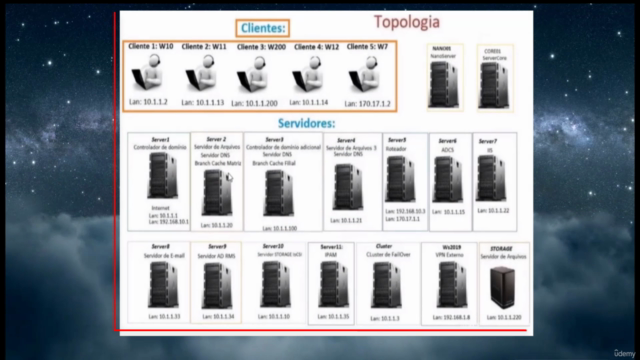Select the Clientes: heading box

pyautogui.click(x=263, y=28)
